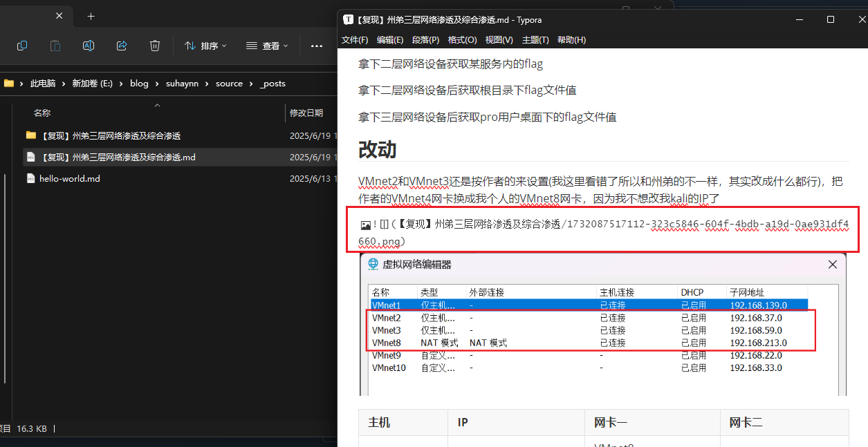Viewport: 868px width, 447px height.
Task: Open the 格式(O) menu in Typora
Action: (462, 40)
